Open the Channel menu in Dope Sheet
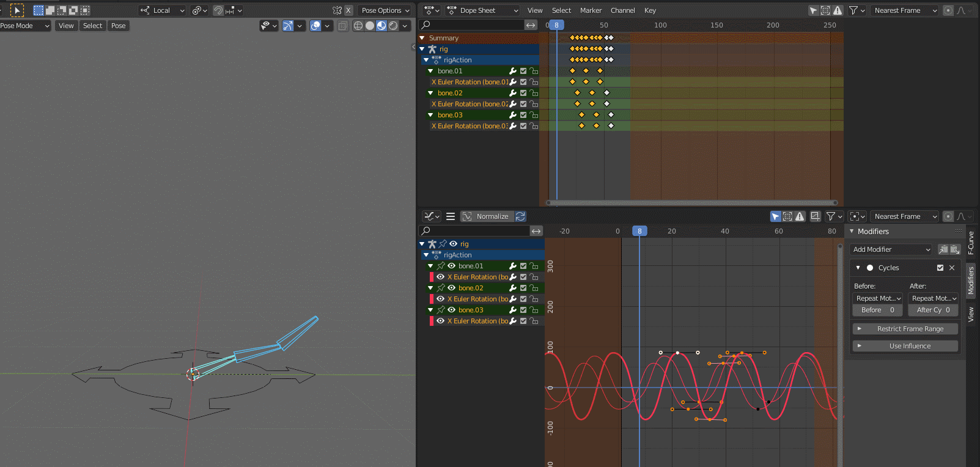The width and height of the screenshot is (980, 467). coord(622,10)
